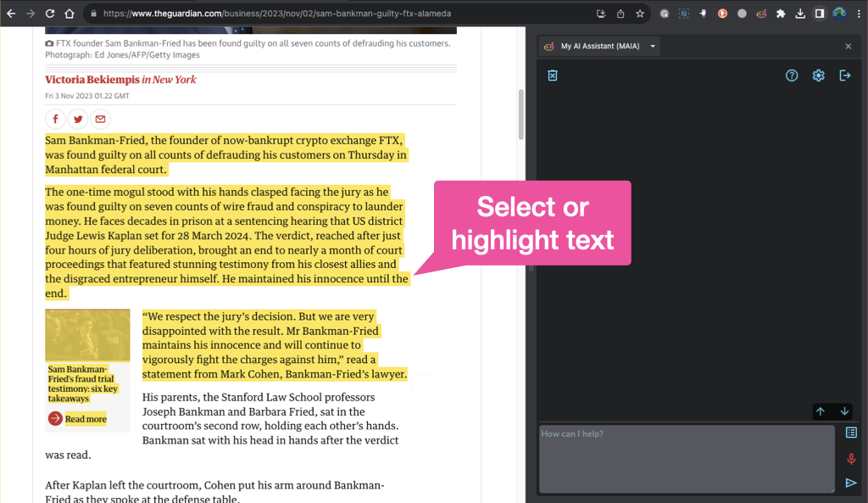Jump to previous message with up arrow
868x503 pixels.
(821, 411)
